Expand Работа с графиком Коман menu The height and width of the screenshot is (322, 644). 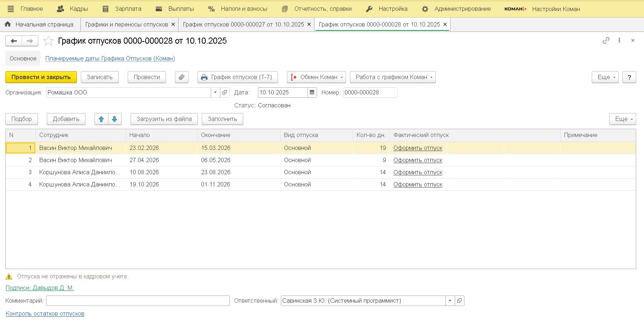(x=392, y=77)
